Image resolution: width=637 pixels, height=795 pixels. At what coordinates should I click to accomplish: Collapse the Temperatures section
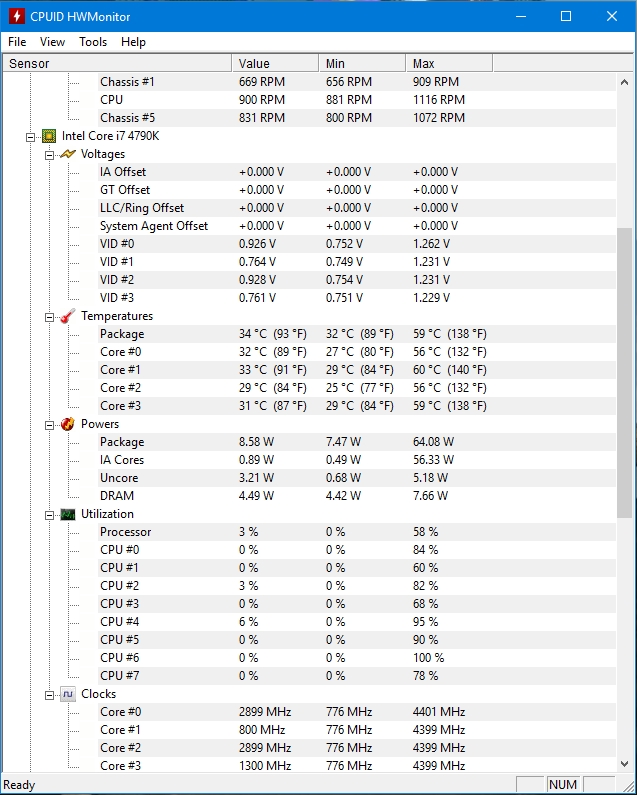(49, 317)
